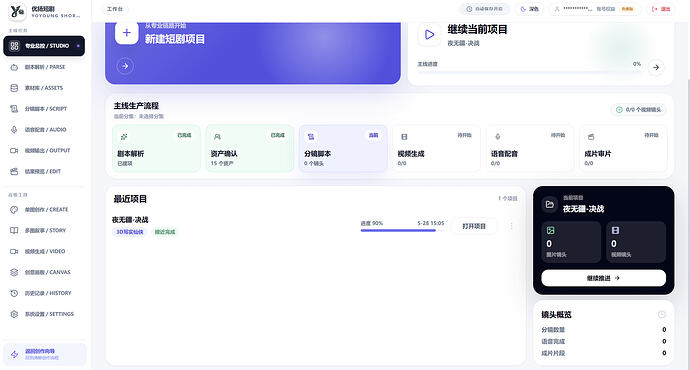
Task: Select the 剧本解析 workflow step card
Action: click(x=156, y=148)
